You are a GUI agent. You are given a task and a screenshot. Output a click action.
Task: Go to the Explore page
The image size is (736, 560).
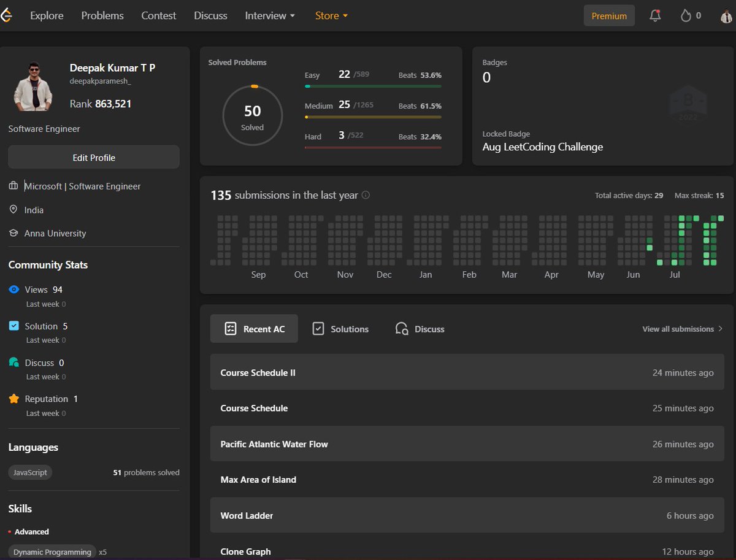point(47,15)
